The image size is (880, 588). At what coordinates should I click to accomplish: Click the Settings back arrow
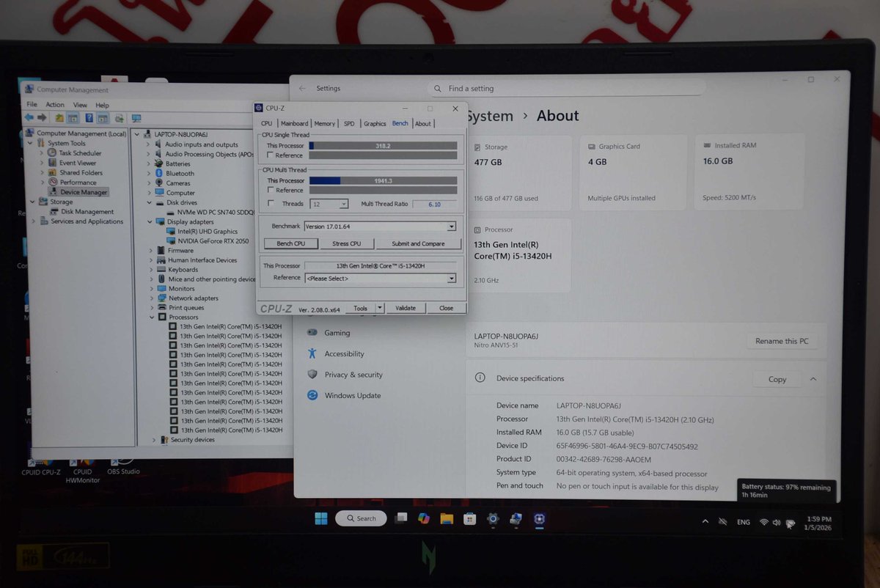(303, 88)
